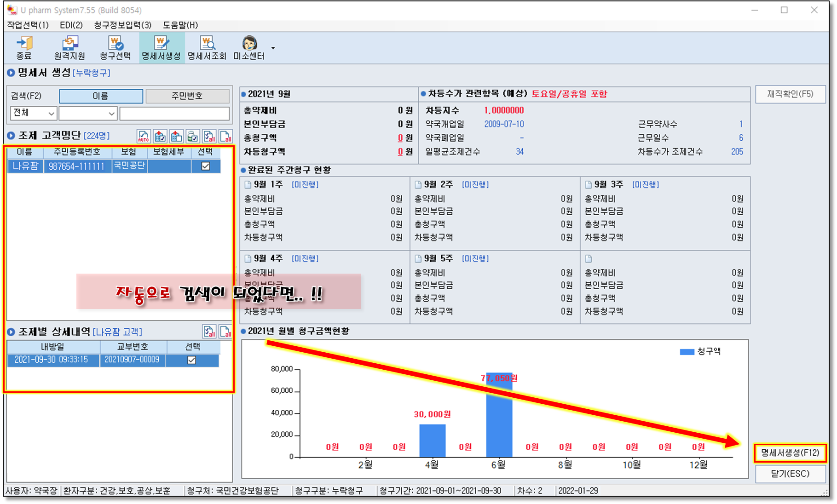Expand the 전체 filter dropdown
This screenshot has height=504, width=837.
tap(34, 113)
